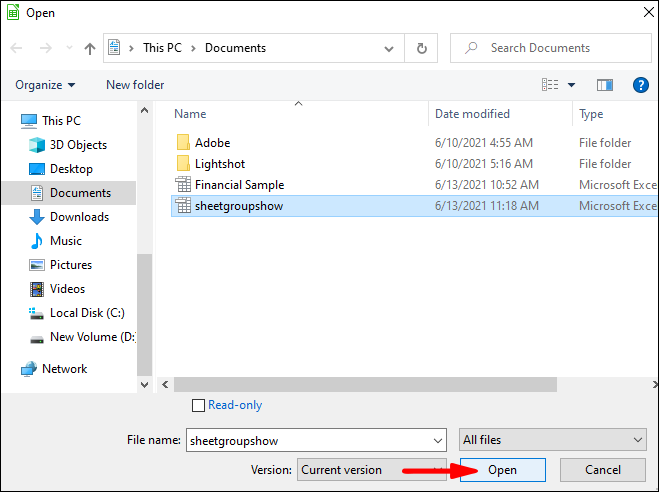Viewport: 659px width, 492px height.
Task: Open the change view options dropdown arrow
Action: pos(572,85)
